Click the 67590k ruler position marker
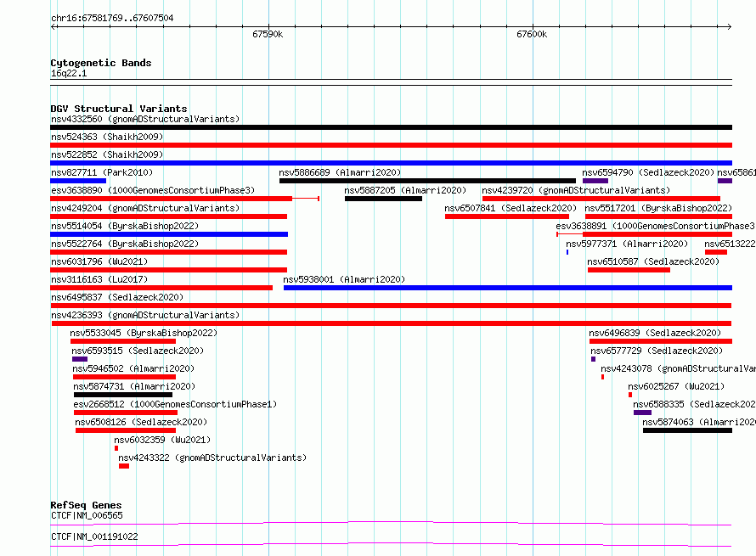Screen dimensions: 756x556 coord(268,34)
